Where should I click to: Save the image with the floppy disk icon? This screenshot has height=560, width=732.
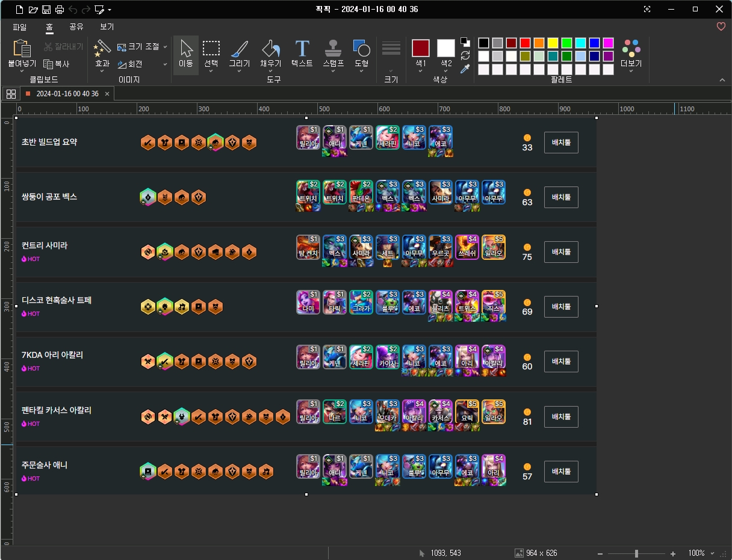pos(46,10)
